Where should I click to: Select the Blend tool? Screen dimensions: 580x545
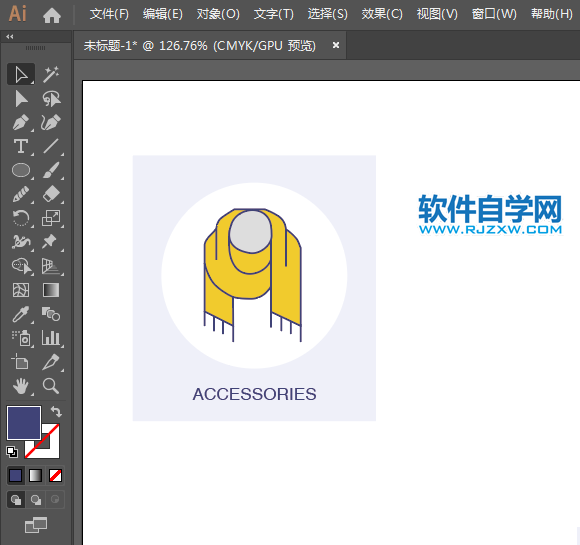click(51, 314)
